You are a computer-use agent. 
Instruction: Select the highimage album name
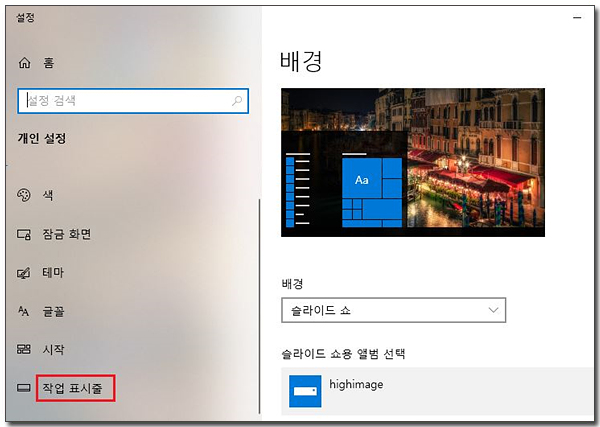pyautogui.click(x=356, y=384)
